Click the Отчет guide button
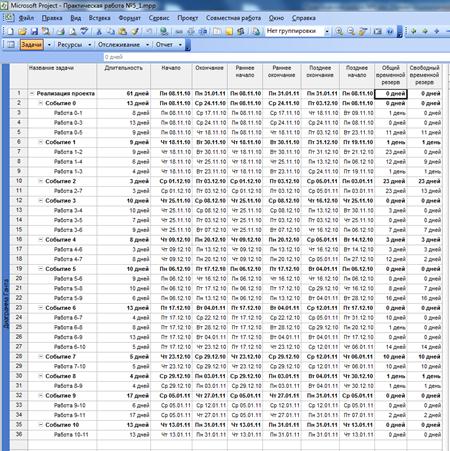Screen dimensions: 450x451 [164, 44]
